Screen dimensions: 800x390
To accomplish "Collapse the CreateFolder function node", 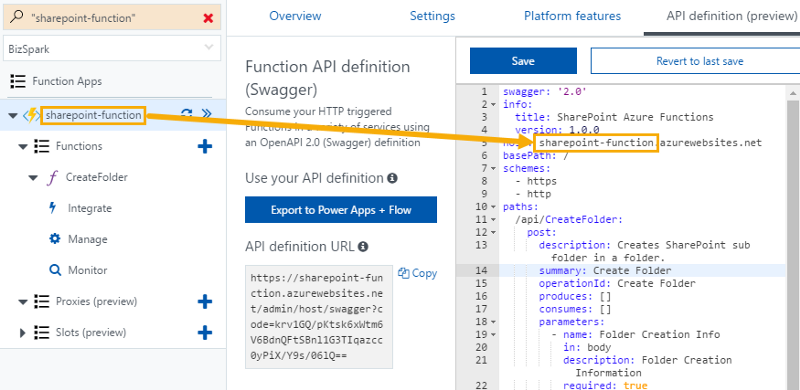I will [33, 178].
